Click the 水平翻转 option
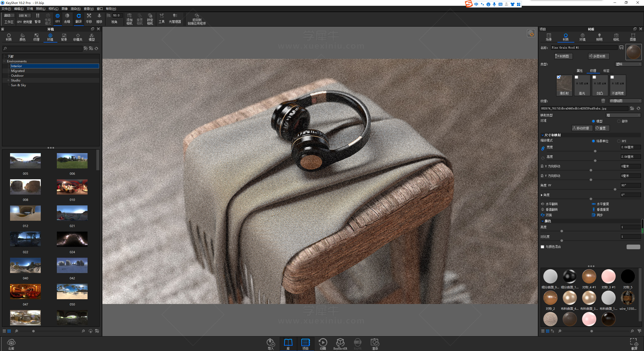 549,204
